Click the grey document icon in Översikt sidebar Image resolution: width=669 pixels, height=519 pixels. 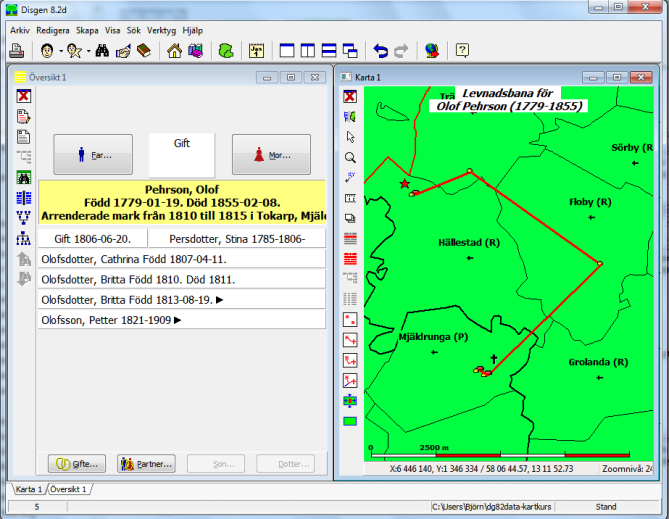coord(23,137)
